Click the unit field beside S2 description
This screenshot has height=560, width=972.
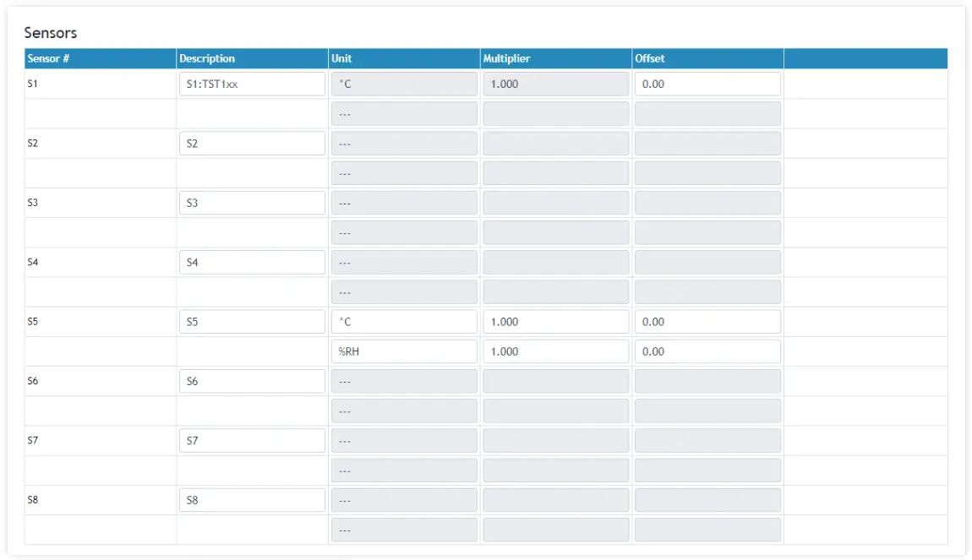404,143
